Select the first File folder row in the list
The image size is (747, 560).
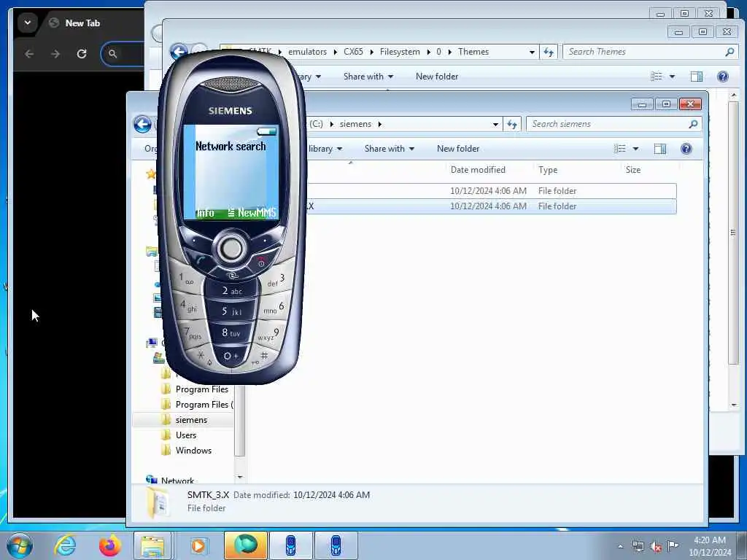point(491,191)
